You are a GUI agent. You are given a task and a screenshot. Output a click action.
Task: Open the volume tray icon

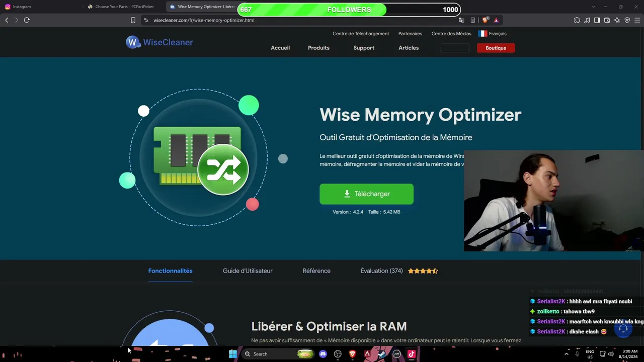click(x=611, y=354)
